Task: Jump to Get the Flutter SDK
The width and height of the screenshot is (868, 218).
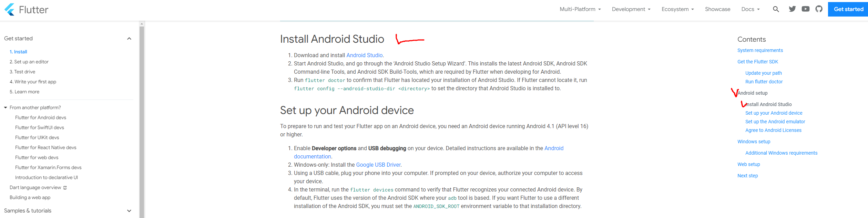Action: pyautogui.click(x=758, y=62)
